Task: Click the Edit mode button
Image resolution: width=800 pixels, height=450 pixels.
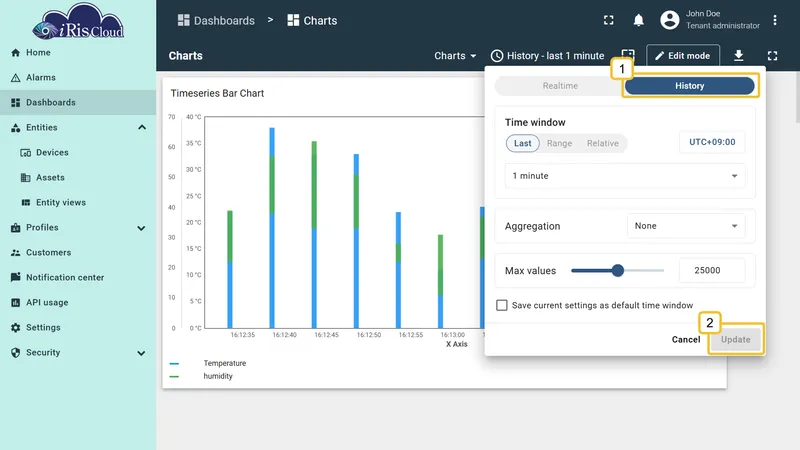Action: (683, 56)
